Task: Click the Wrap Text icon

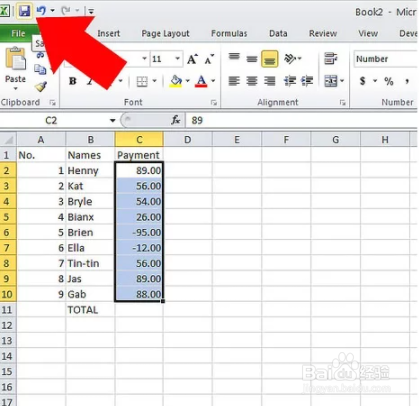Action: click(x=330, y=58)
